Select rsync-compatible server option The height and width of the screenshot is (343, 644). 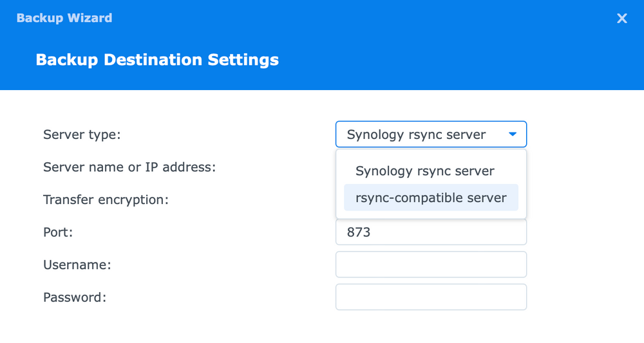coord(431,198)
